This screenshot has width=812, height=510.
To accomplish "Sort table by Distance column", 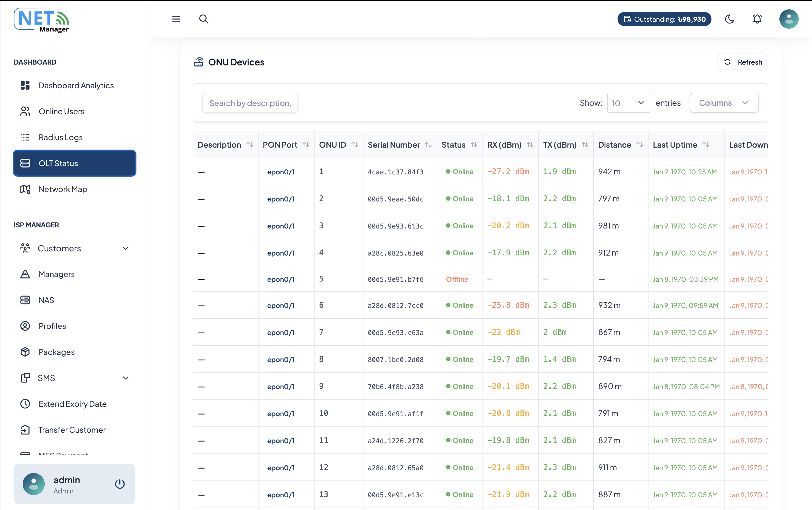I will (x=621, y=145).
